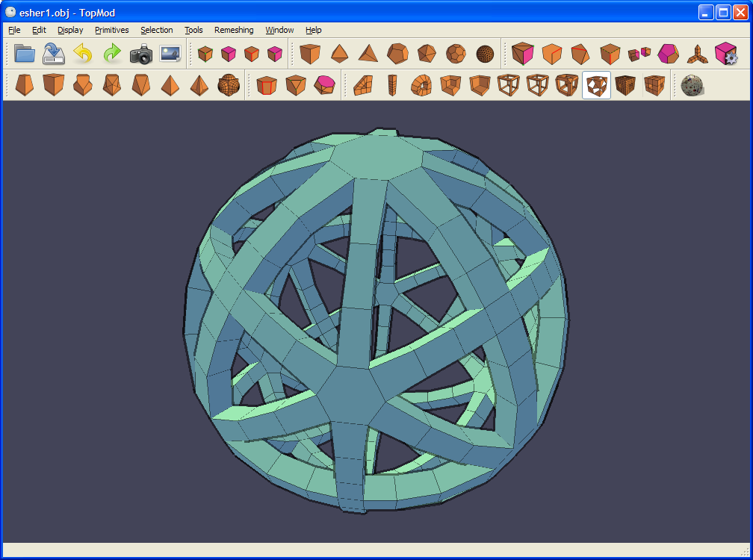Click the speckled textured sphere icon
753x560 pixels.
pyautogui.click(x=692, y=85)
